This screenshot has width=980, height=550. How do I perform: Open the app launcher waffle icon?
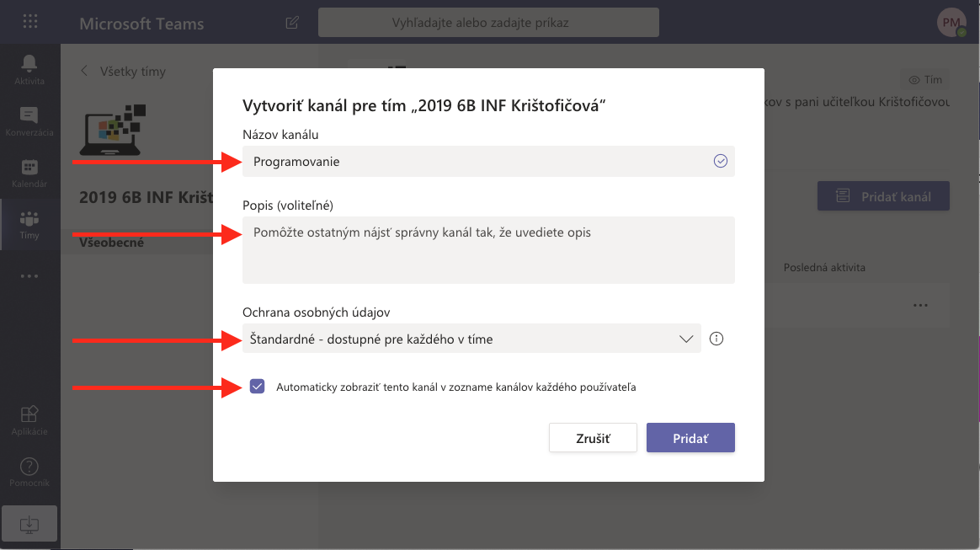pos(29,23)
